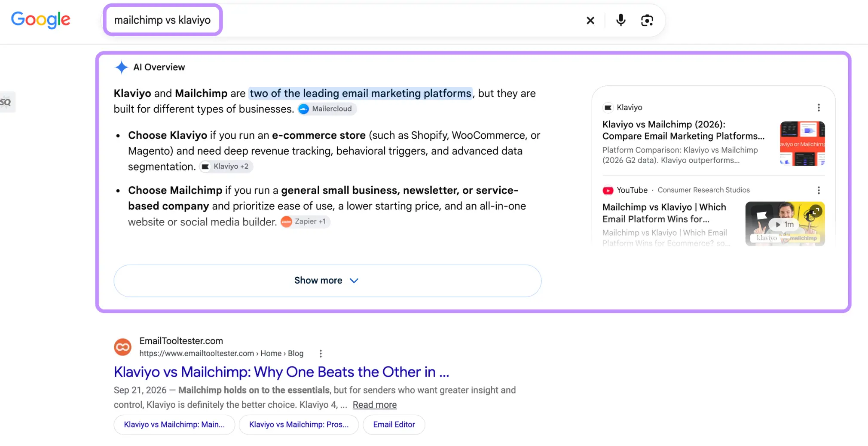Click the AI Overview sparkle icon
The image size is (868, 446).
122,67
